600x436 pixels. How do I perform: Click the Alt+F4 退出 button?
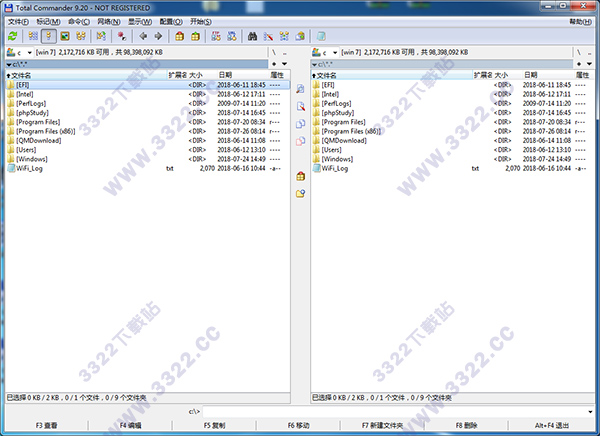(552, 425)
